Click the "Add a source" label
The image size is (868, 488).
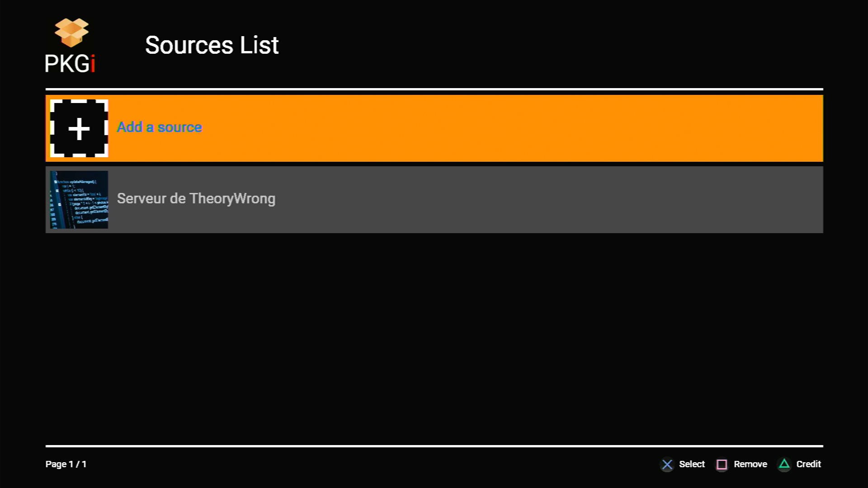coord(160,127)
